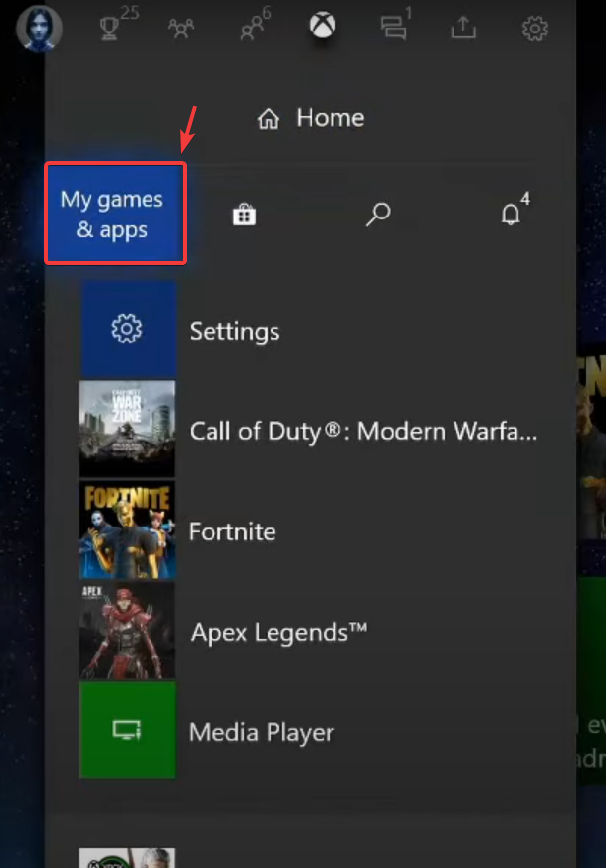Open the Achievements trophy tab

[x=109, y=28]
